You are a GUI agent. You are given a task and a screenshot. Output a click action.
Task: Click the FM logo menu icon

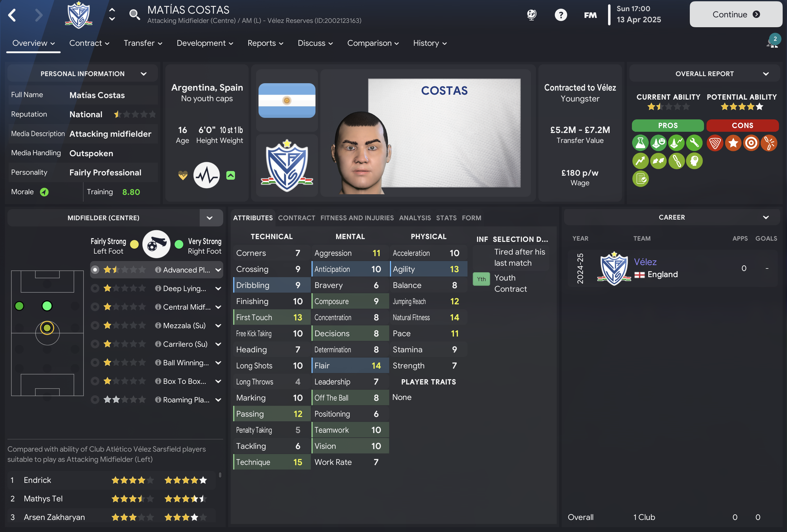590,15
